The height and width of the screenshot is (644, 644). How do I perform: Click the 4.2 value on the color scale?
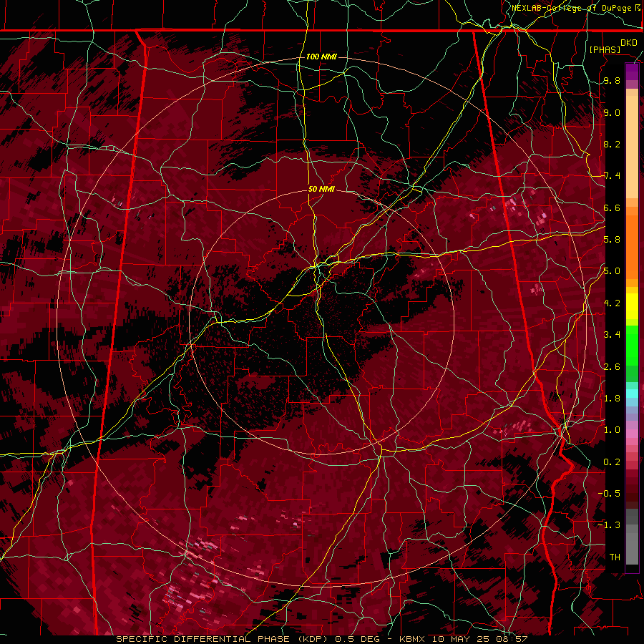click(x=612, y=303)
